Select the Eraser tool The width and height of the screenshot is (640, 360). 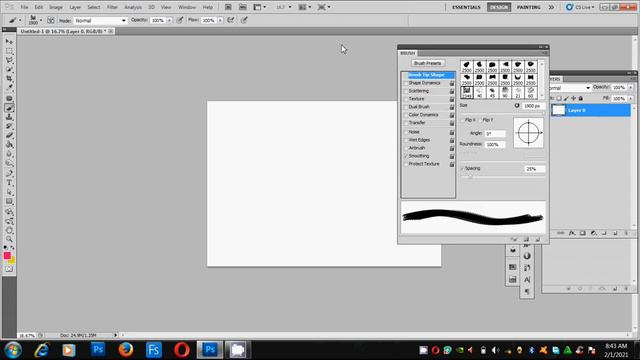click(9, 135)
